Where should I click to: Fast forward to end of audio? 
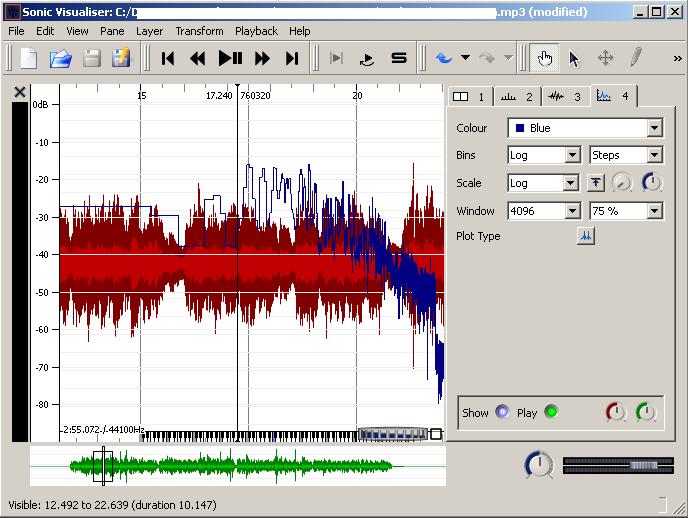(x=292, y=58)
